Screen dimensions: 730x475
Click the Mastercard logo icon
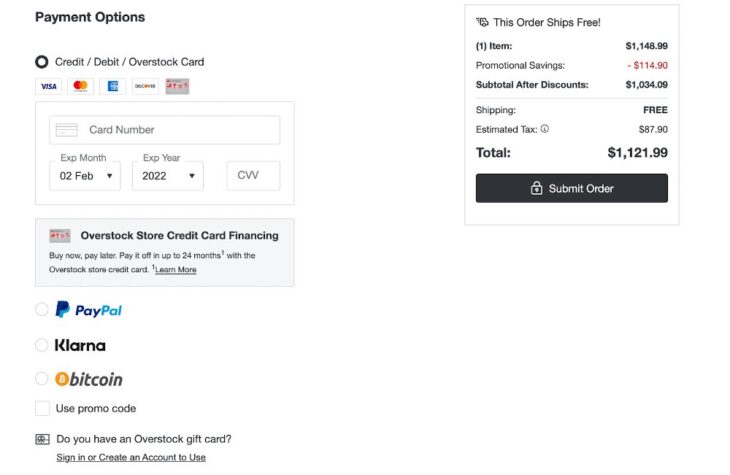point(81,86)
